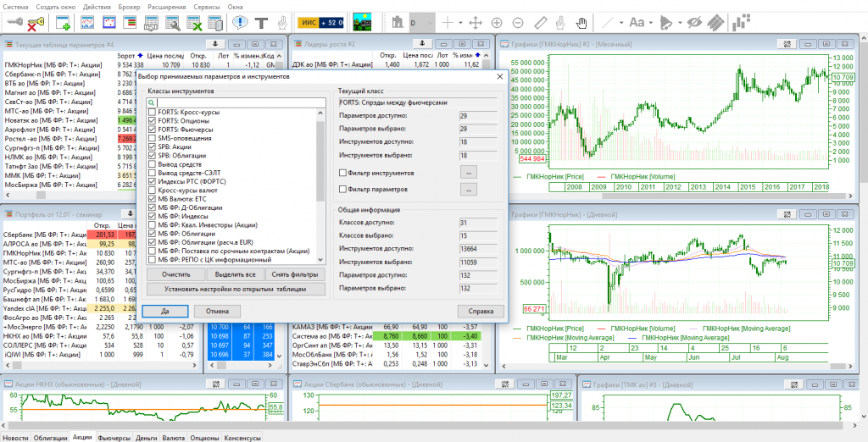Image resolution: width=868 pixels, height=442 pixels.
Task: Click the instrument class search field
Action: [x=236, y=102]
